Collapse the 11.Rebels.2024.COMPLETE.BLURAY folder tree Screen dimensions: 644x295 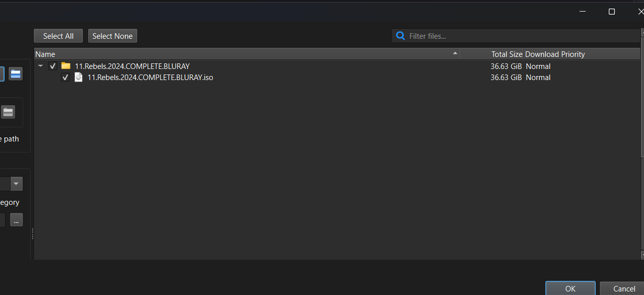[41, 66]
